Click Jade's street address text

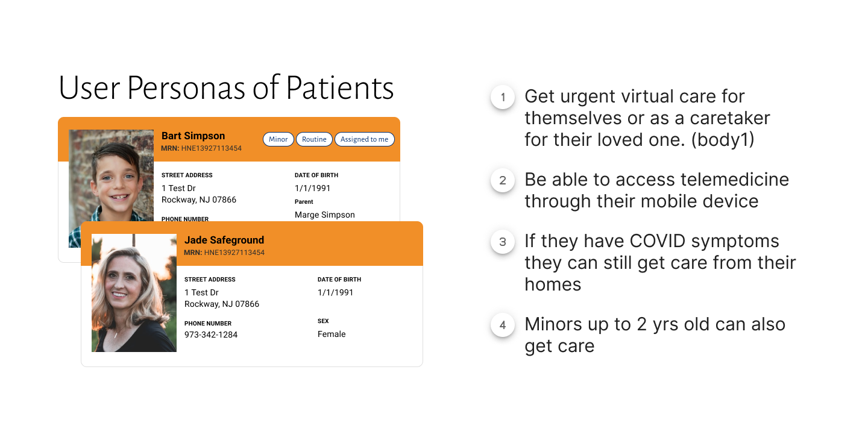(x=222, y=298)
